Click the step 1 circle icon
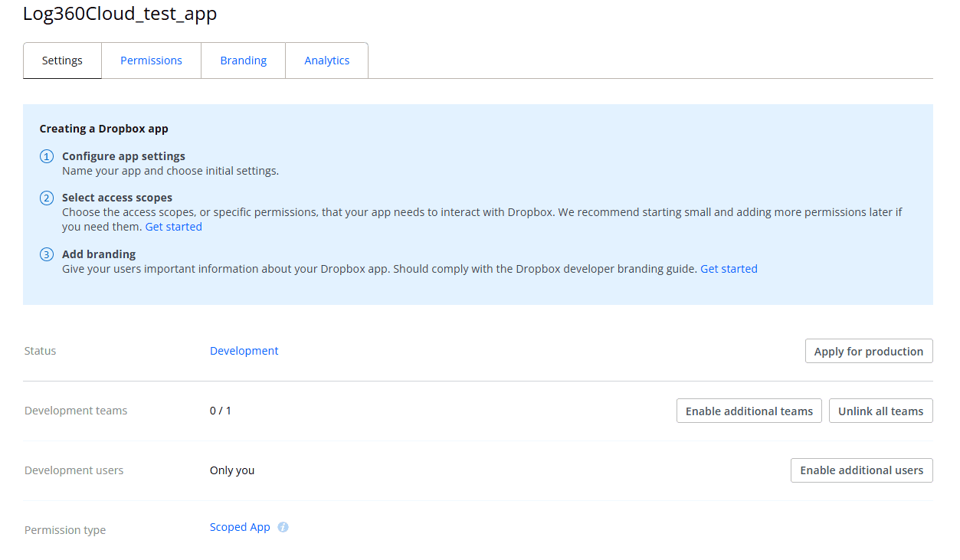 (47, 156)
